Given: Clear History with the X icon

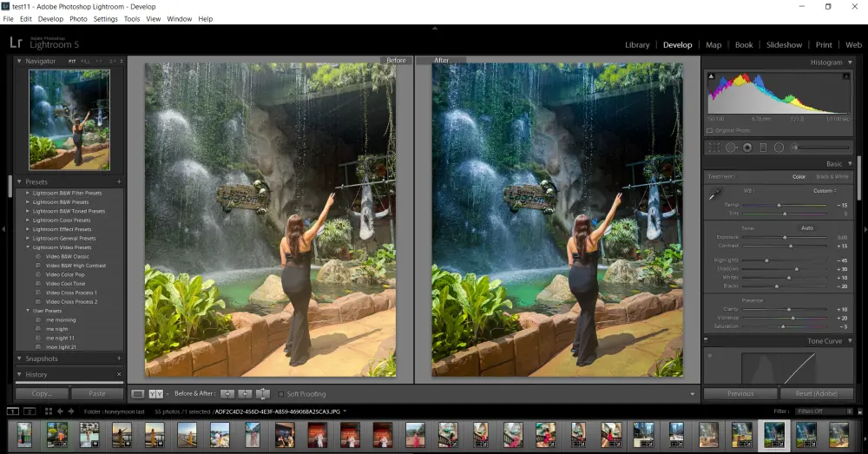Looking at the screenshot, I should coord(119,374).
